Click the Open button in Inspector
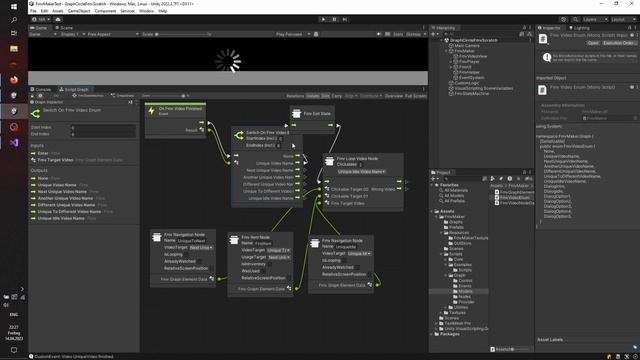The image size is (640, 360). click(593, 43)
